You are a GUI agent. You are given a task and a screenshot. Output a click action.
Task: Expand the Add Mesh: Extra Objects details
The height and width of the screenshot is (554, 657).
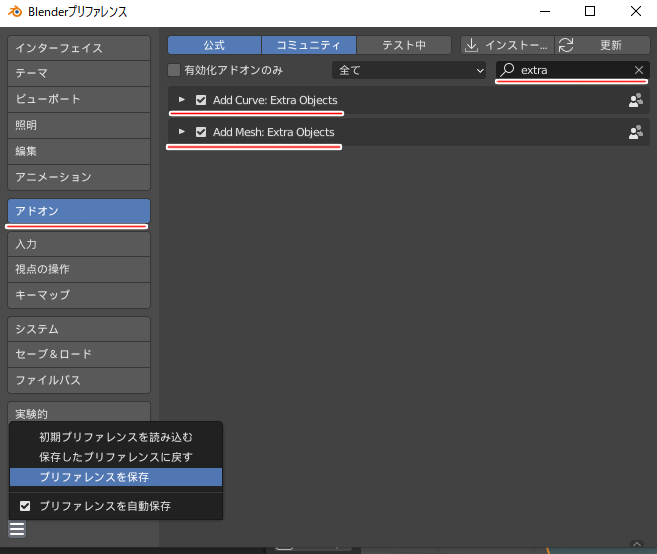(x=181, y=132)
